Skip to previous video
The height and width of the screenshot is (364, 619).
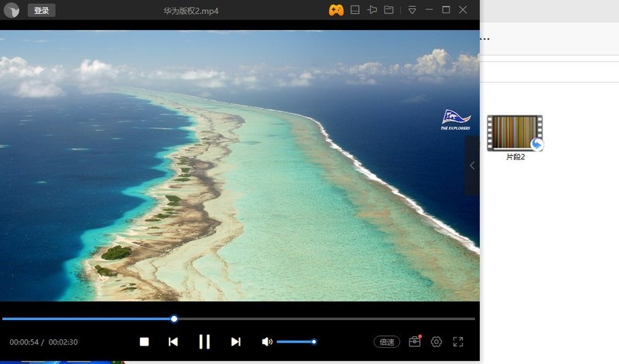coord(173,342)
